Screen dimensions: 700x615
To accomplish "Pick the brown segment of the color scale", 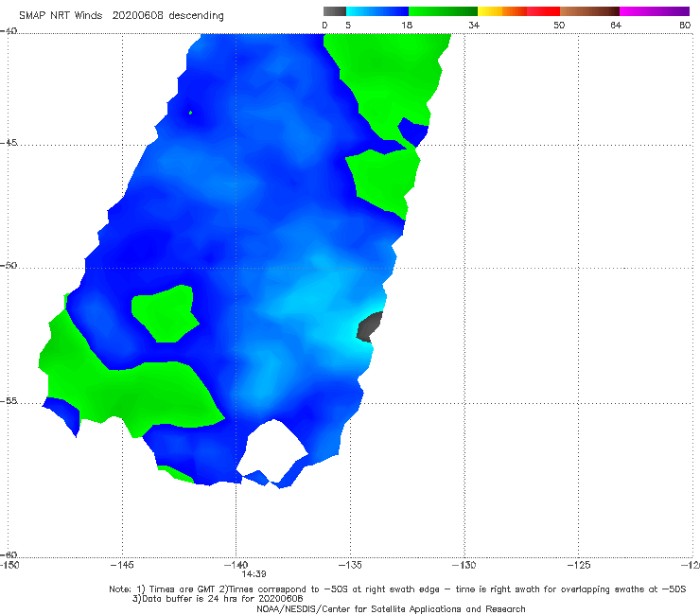I will [589, 11].
